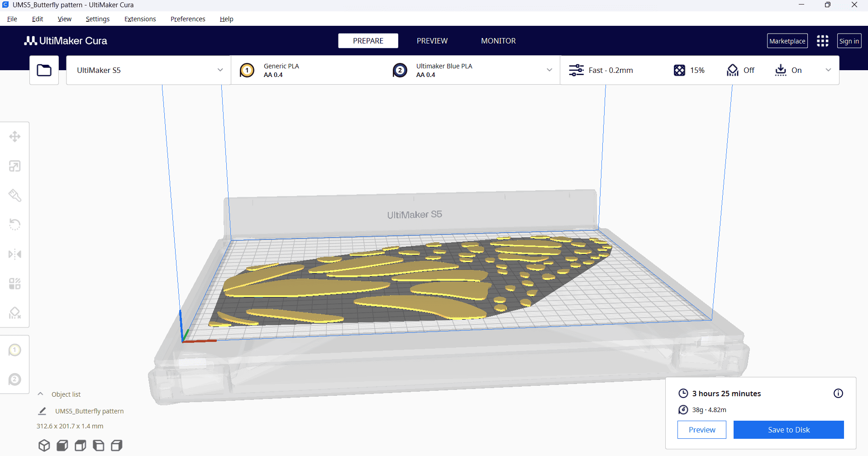Select extruder 1 button in left toolbar
Image resolution: width=868 pixels, height=456 pixels.
pos(14,350)
